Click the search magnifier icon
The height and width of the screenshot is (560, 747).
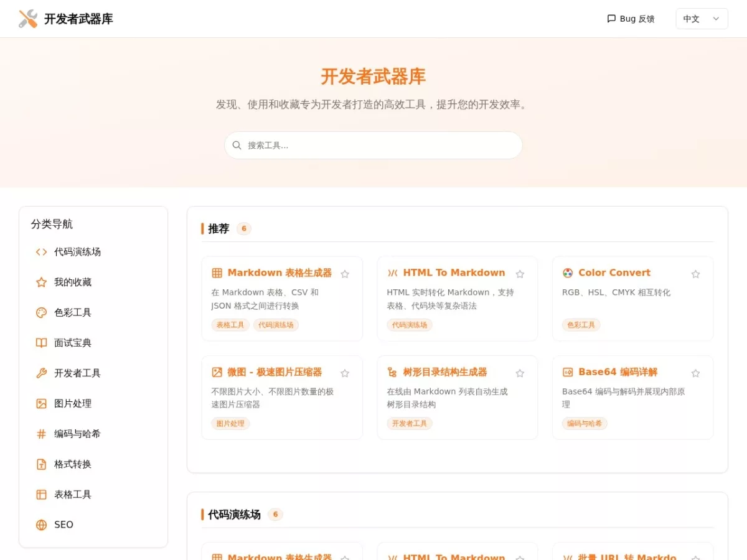pyautogui.click(x=237, y=145)
